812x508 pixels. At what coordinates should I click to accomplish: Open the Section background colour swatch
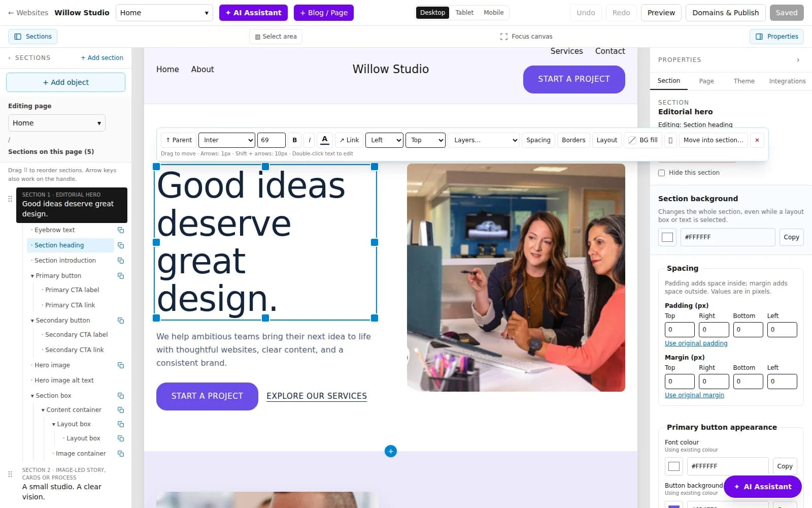click(667, 237)
